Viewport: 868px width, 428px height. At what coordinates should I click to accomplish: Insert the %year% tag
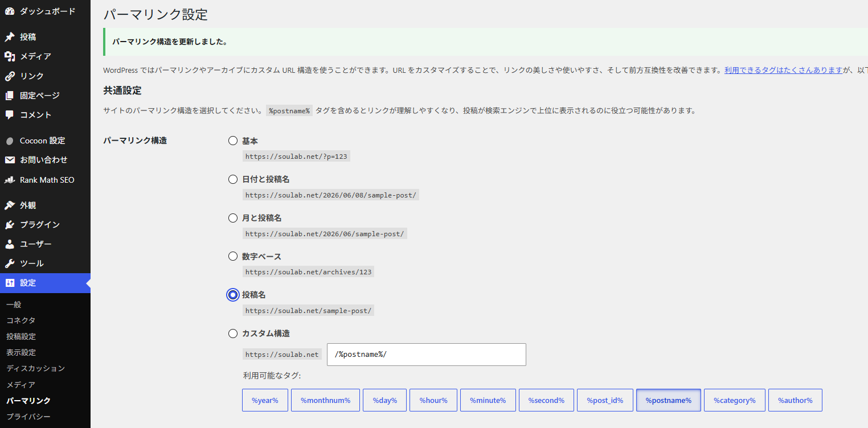[x=265, y=400]
